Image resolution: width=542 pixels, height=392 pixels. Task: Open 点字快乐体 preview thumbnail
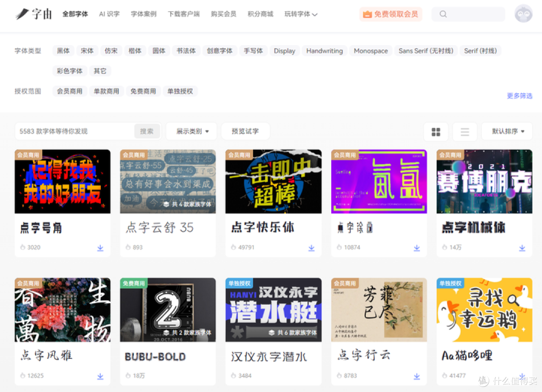click(x=274, y=181)
